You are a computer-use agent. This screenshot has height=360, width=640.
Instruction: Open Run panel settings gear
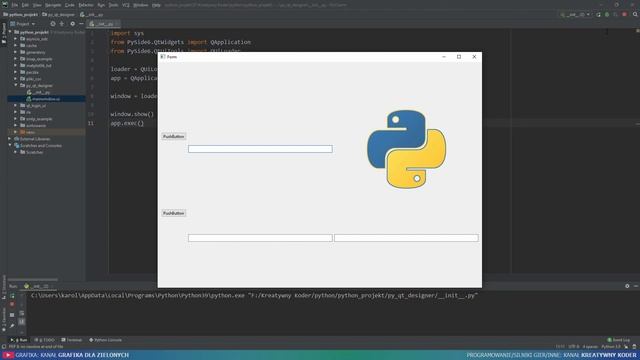tap(627, 286)
